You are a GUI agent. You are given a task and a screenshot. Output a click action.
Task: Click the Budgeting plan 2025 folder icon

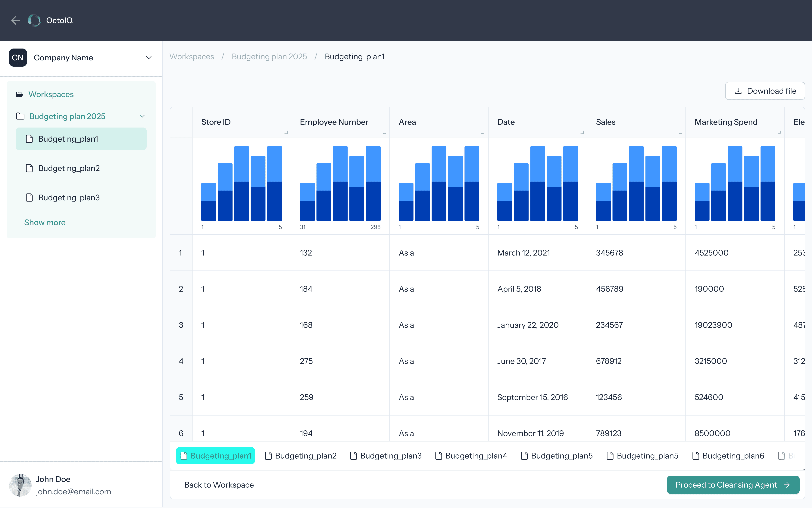20,116
